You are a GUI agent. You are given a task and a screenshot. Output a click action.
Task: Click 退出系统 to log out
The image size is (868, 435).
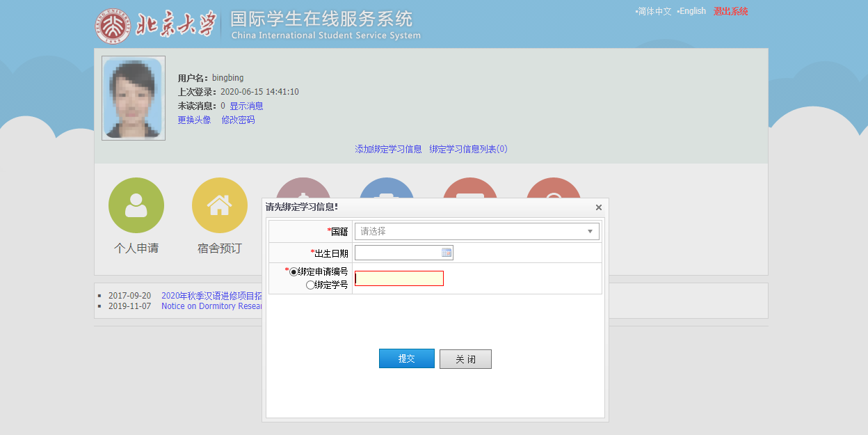[x=730, y=11]
